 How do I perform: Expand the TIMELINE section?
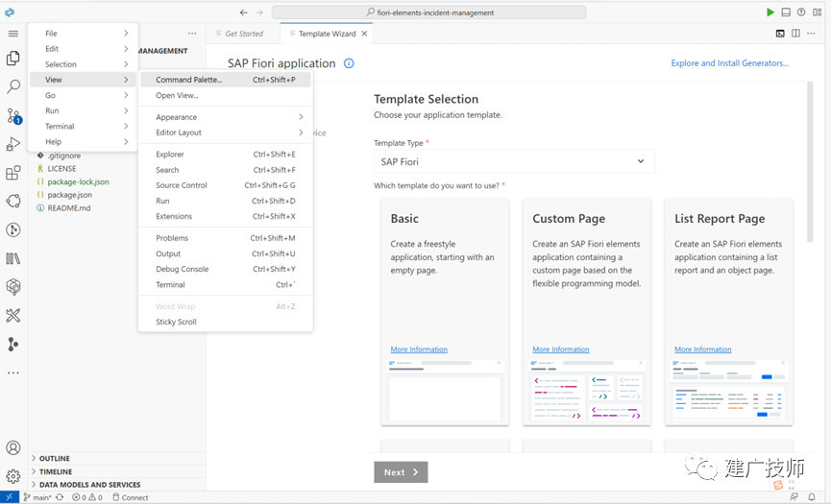click(x=116, y=471)
